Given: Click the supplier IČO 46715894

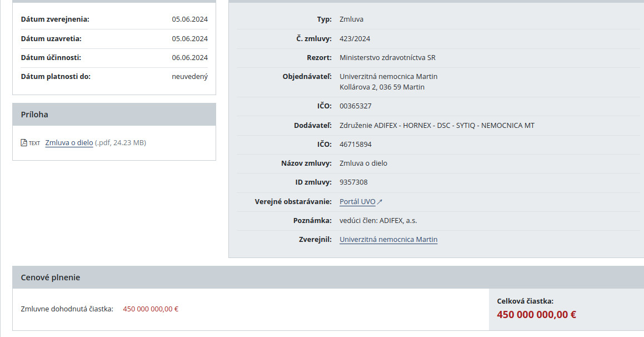Looking at the screenshot, I should coord(355,145).
